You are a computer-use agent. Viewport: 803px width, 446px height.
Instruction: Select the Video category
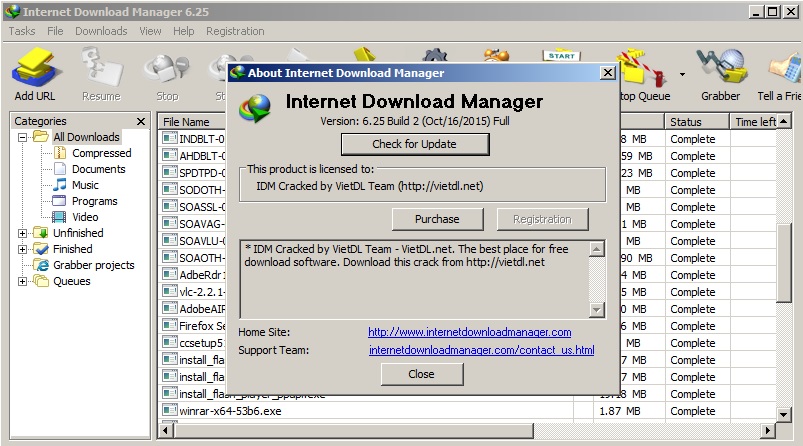point(85,217)
